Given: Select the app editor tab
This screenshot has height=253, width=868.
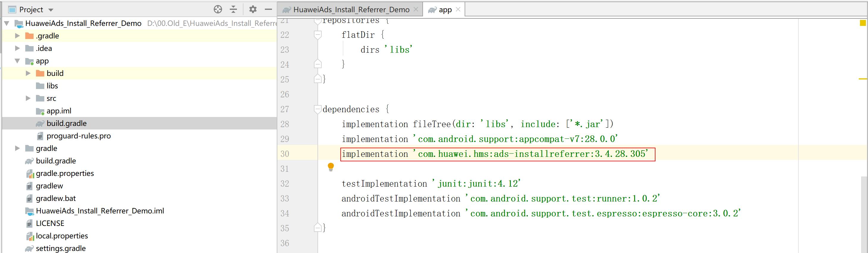Looking at the screenshot, I should [x=444, y=10].
